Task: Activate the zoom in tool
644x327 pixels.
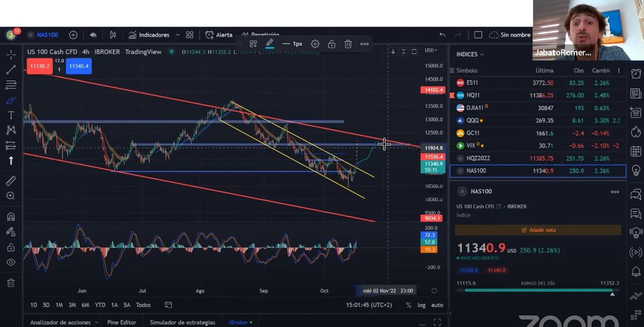Action: coord(11,196)
